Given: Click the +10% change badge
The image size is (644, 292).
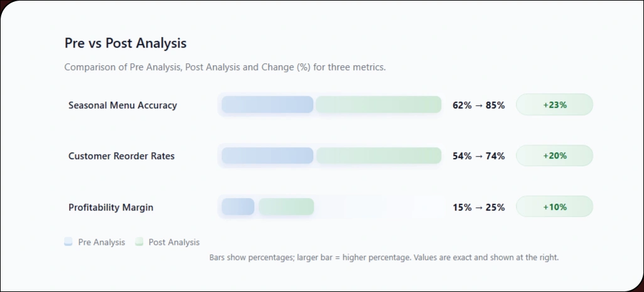Looking at the screenshot, I should coord(554,207).
